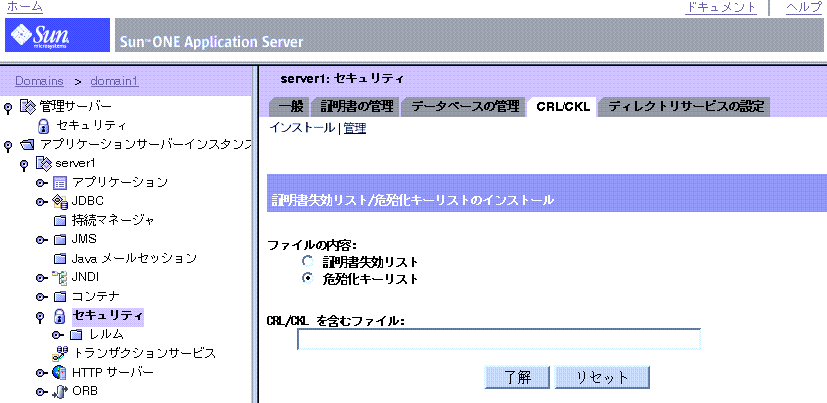Switch to the 一般 tab
This screenshot has width=827, height=403.
pyautogui.click(x=290, y=107)
